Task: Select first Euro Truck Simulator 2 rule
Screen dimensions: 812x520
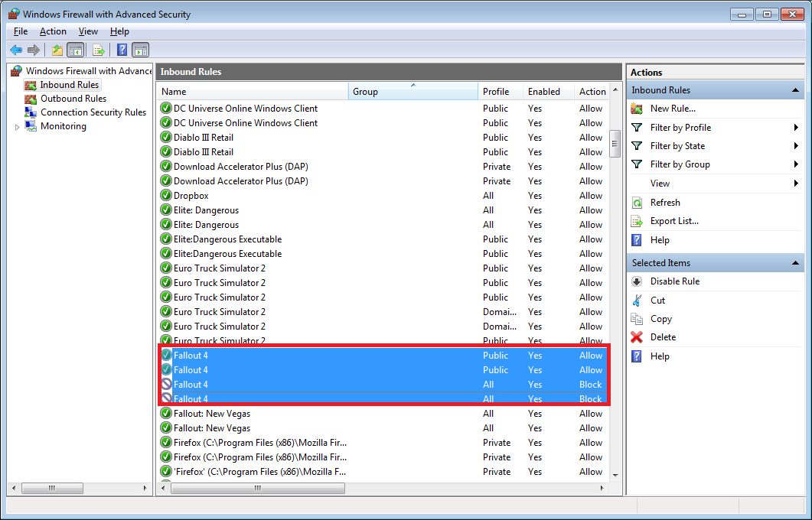Action: click(383, 268)
